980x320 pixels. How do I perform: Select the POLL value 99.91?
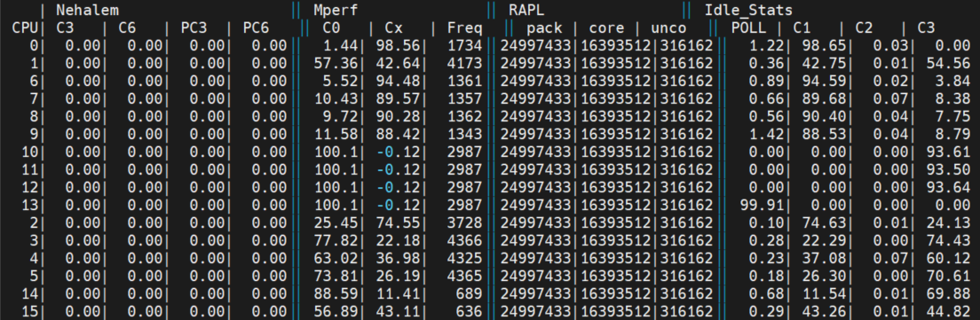762,205
